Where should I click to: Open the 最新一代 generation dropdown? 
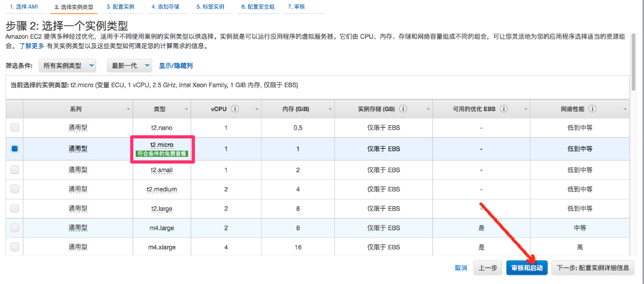(129, 65)
